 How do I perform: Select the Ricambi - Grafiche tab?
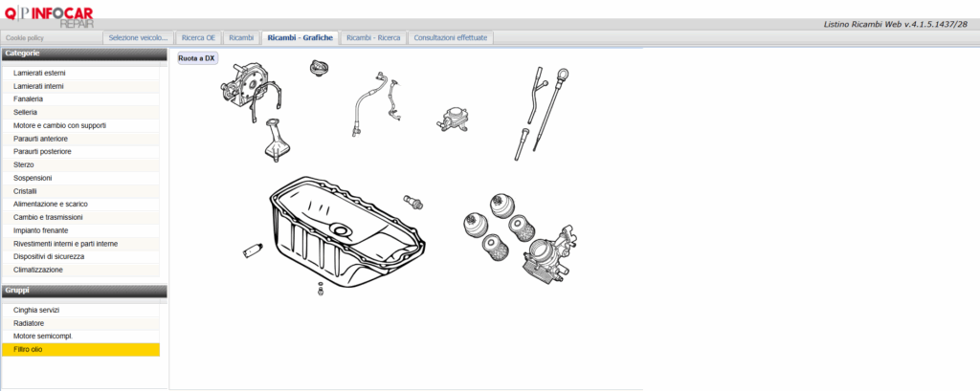tap(300, 38)
